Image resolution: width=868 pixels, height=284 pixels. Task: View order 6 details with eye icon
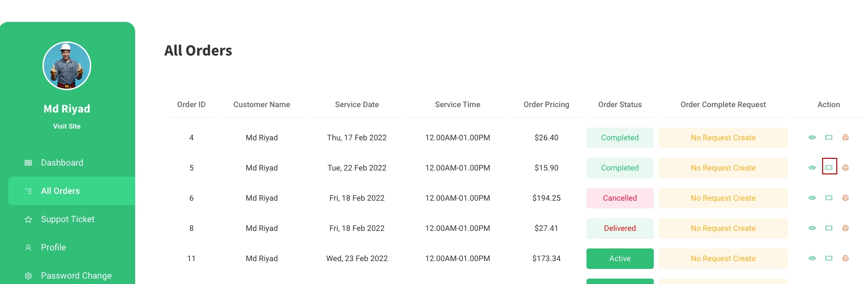(812, 198)
